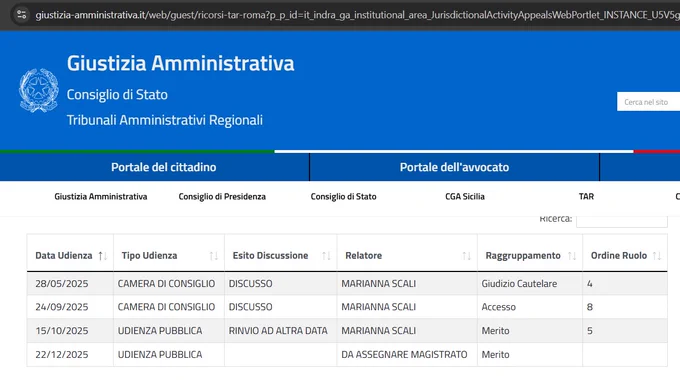680x380 pixels.
Task: Open the Portale dell'avvocato tab
Action: click(454, 167)
